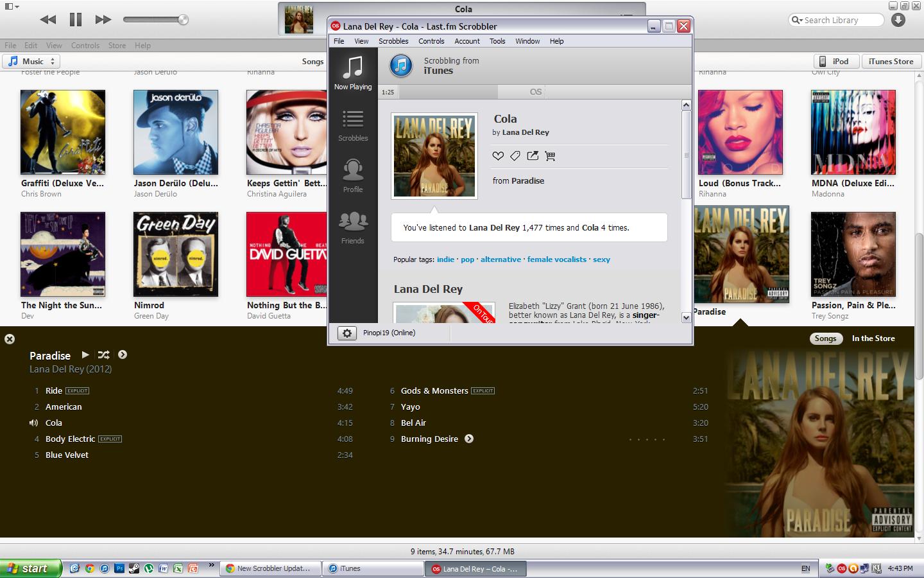Select the Graffiti album by Chris Brown

point(63,132)
